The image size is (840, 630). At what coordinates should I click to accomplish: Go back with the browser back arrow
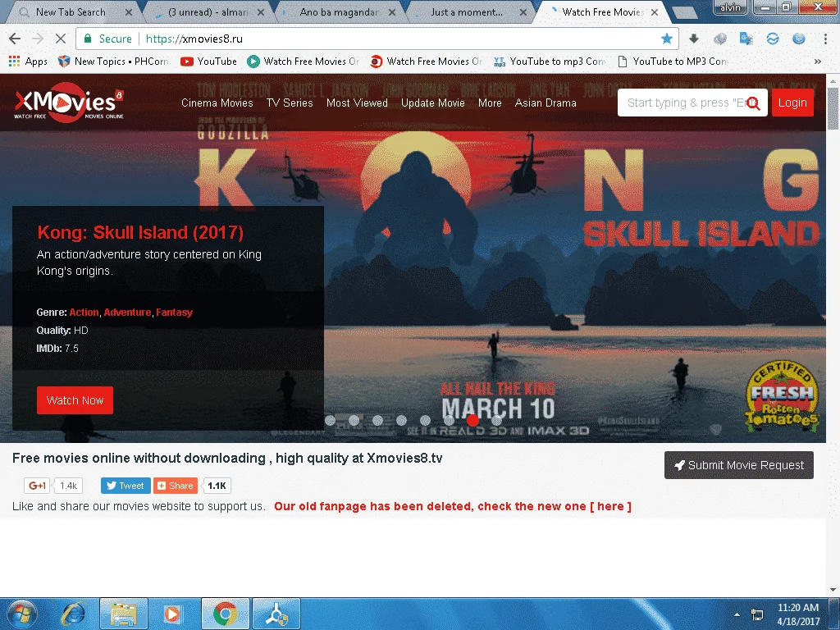(x=15, y=39)
